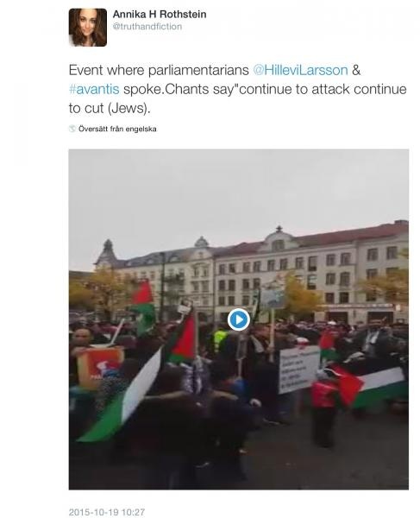Click the tweet text mentioning Chants

click(237, 89)
